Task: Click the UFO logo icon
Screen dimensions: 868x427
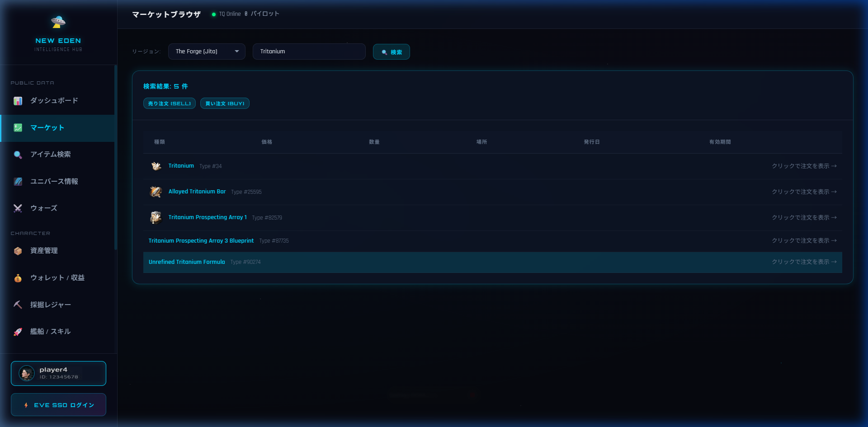Action: pos(58,21)
